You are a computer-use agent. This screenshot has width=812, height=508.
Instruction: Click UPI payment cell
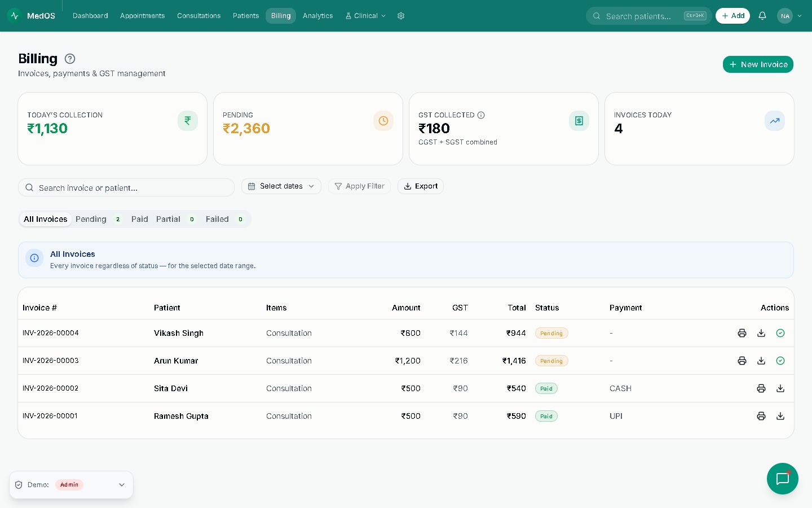pyautogui.click(x=616, y=416)
